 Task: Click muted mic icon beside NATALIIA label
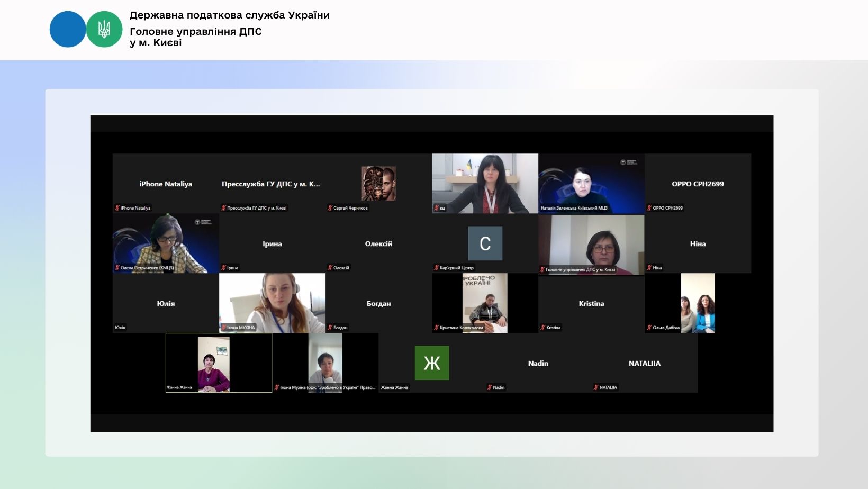coord(596,387)
